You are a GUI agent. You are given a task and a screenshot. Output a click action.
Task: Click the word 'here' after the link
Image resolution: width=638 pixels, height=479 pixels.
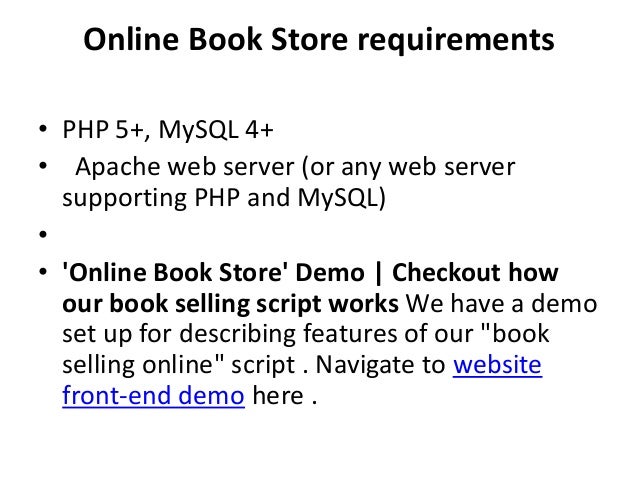click(x=278, y=396)
